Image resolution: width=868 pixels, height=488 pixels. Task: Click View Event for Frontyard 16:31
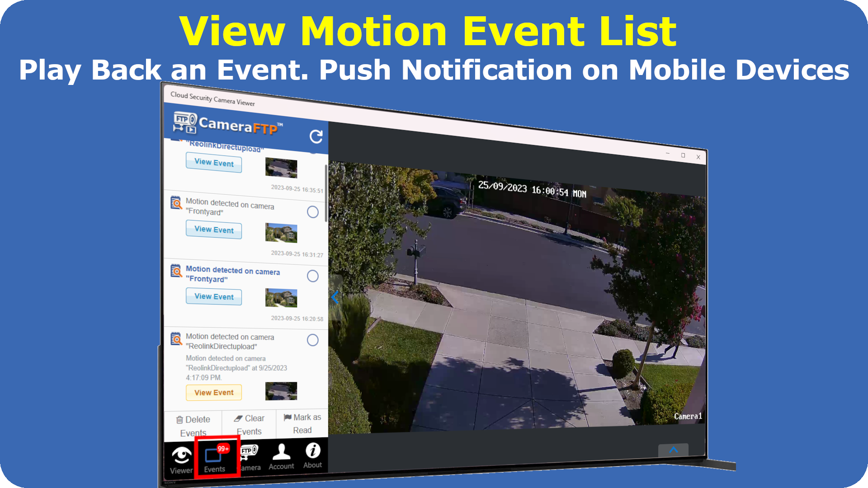[214, 230]
